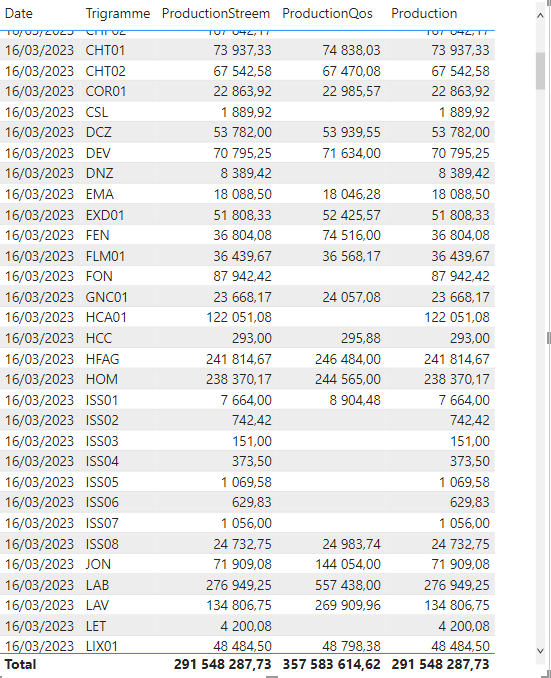Click the HCA01 ProductionStreem value 122 051,08
The width and height of the screenshot is (551, 678).
pyautogui.click(x=239, y=317)
